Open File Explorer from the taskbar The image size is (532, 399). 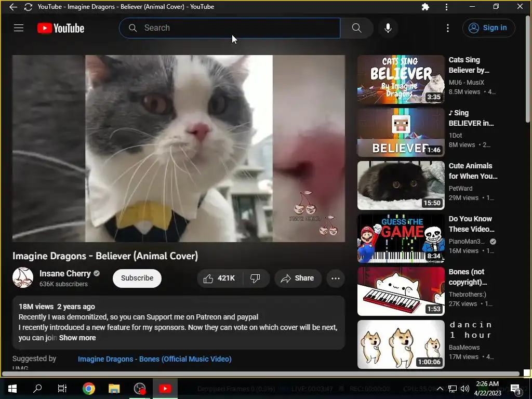[114, 389]
